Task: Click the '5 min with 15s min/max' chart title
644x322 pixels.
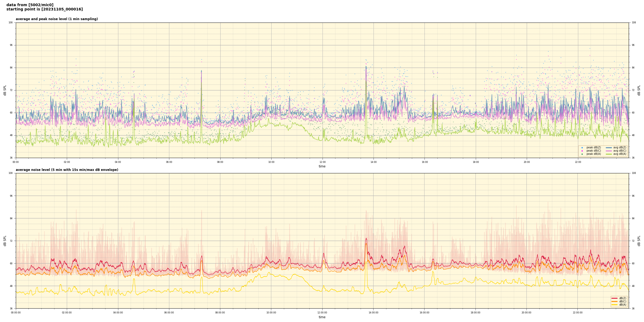Action: click(x=67, y=170)
